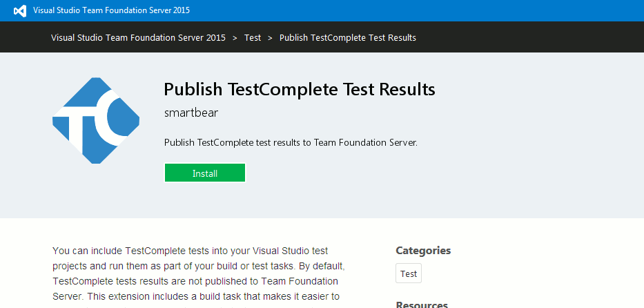The width and height of the screenshot is (644, 308).
Task: Open the smartbear publisher link
Action: 191,113
